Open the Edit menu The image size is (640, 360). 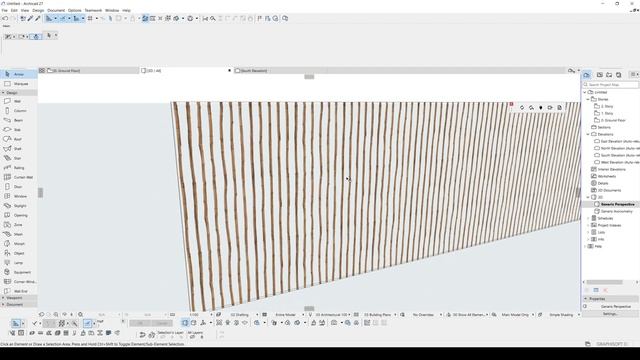tap(14, 10)
